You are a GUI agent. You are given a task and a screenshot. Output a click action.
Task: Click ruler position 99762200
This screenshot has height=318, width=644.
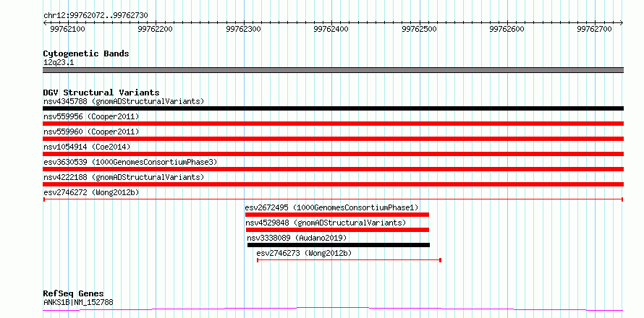pyautogui.click(x=156, y=29)
